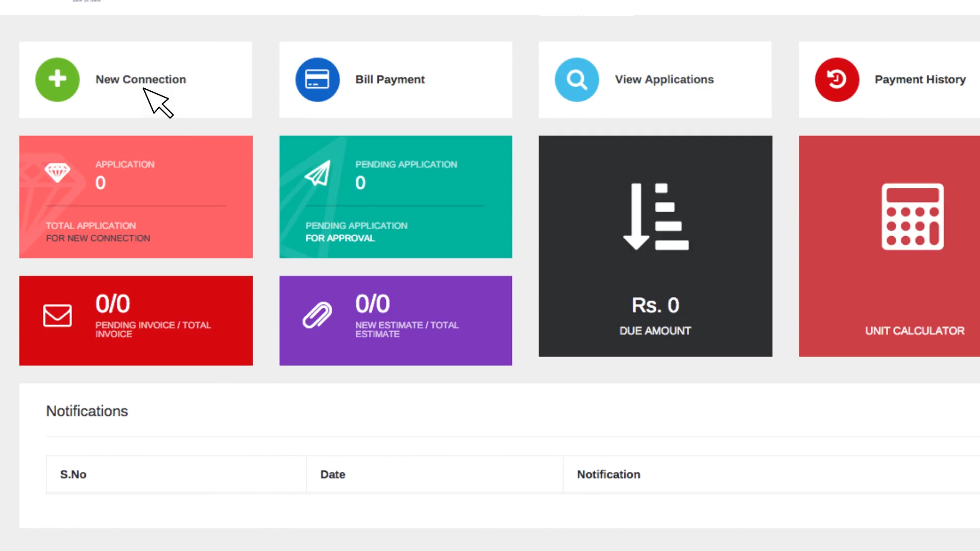Image resolution: width=980 pixels, height=551 pixels.
Task: Click the paper plane Pending Application icon
Action: tap(317, 174)
